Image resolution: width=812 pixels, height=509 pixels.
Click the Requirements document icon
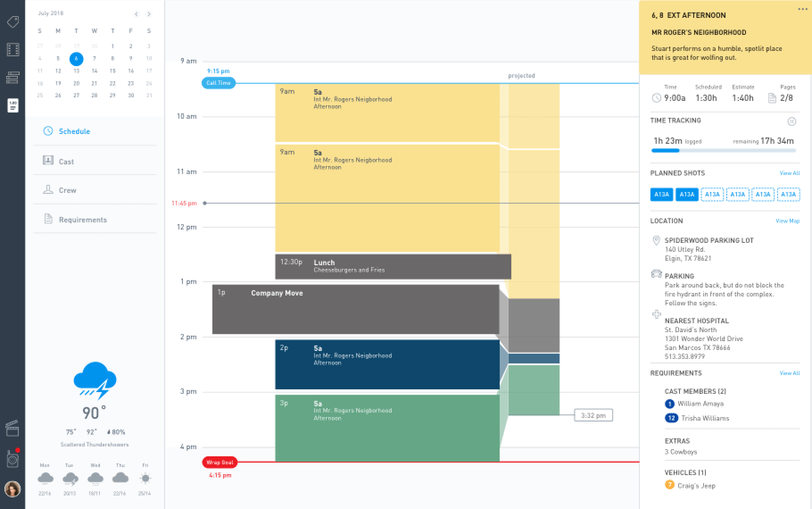coord(48,219)
